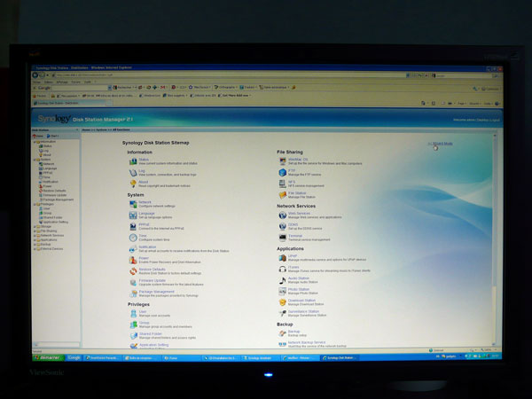Open Win/Mac OS icon under File Sharing
Viewport: 532px width, 399px height.
click(283, 161)
